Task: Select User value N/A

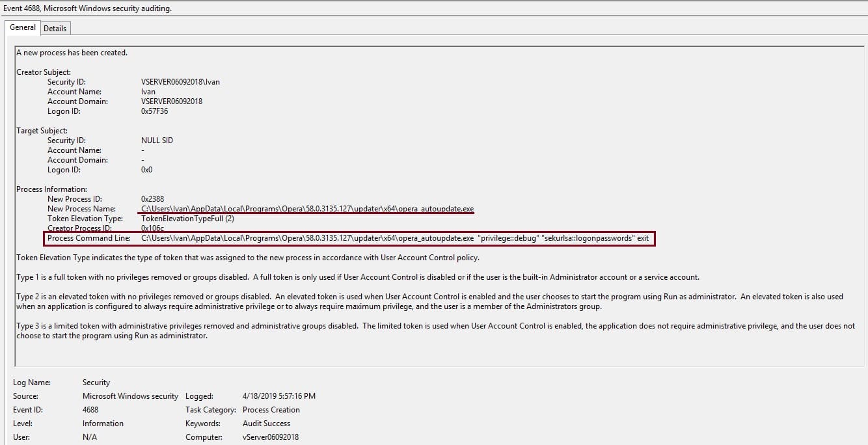Action: pos(90,437)
